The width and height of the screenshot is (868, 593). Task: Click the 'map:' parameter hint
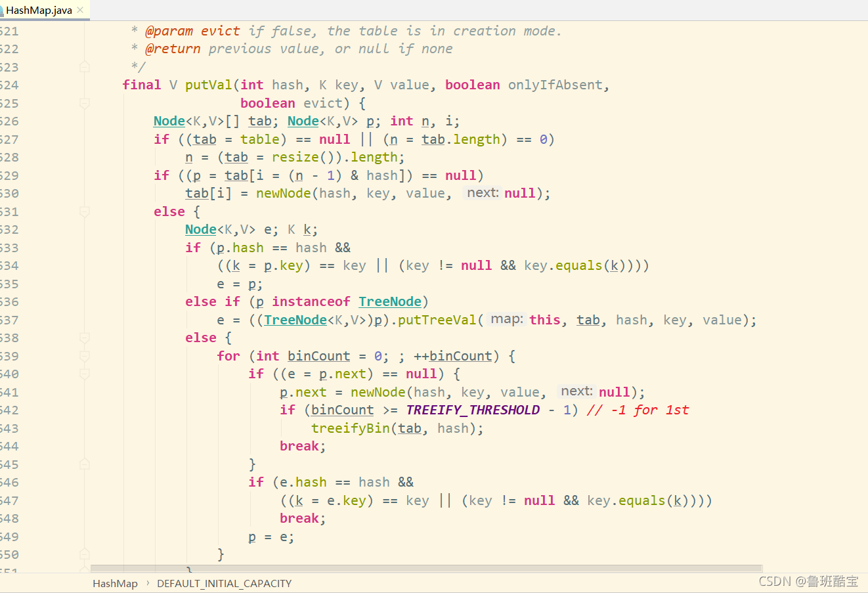click(507, 320)
